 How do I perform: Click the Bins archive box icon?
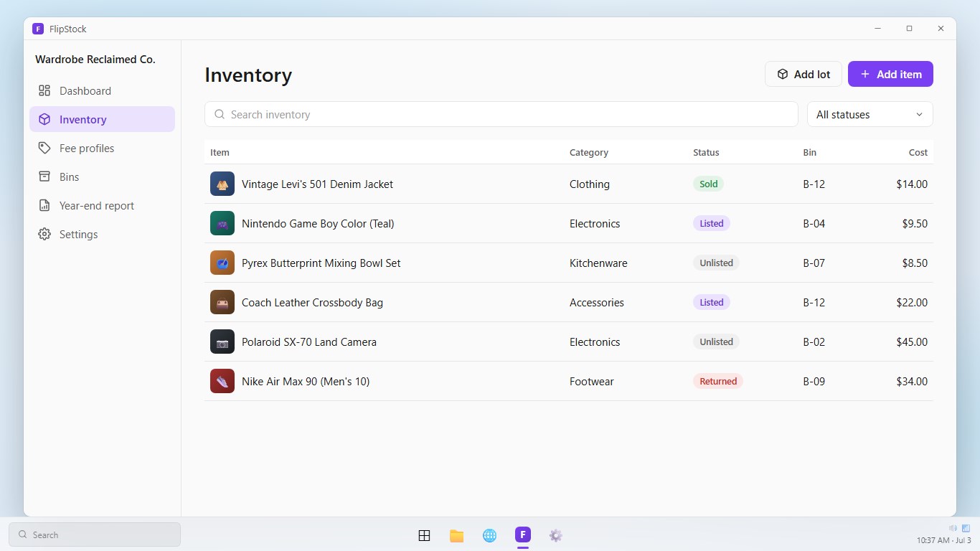(x=44, y=176)
